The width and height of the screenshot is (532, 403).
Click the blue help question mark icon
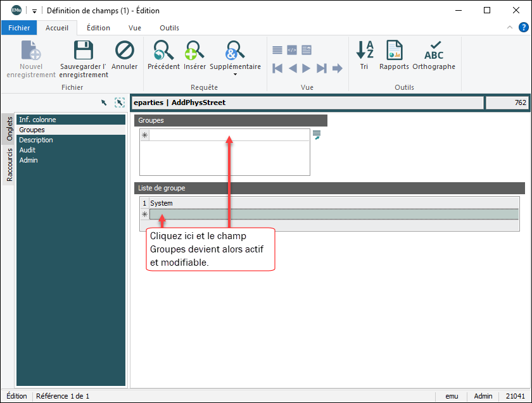pos(524,27)
